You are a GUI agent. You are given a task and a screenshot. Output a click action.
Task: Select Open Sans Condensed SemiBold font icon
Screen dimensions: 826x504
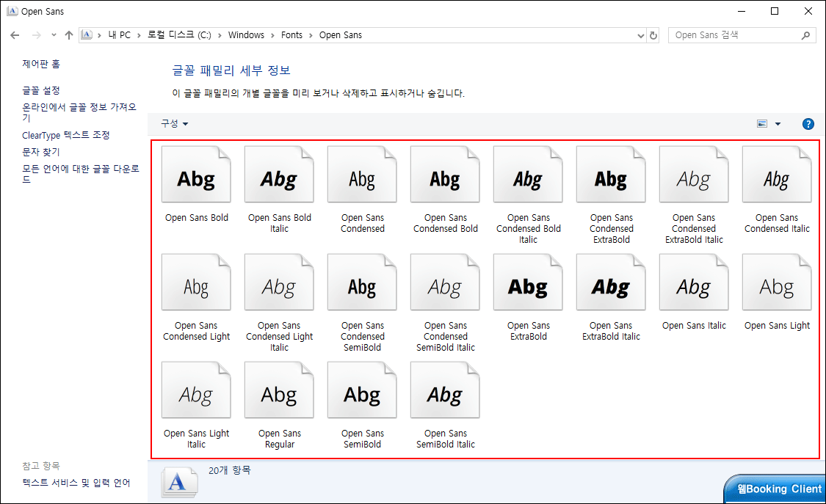point(362,282)
